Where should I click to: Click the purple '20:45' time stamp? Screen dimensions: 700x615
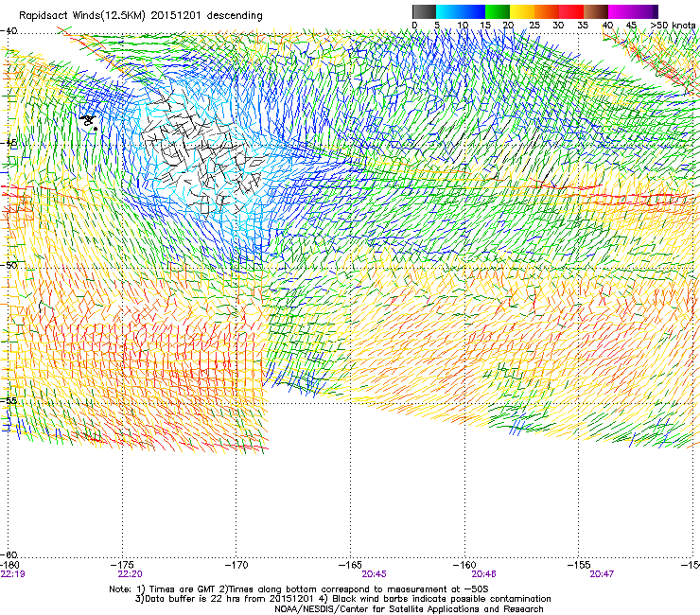click(374, 574)
